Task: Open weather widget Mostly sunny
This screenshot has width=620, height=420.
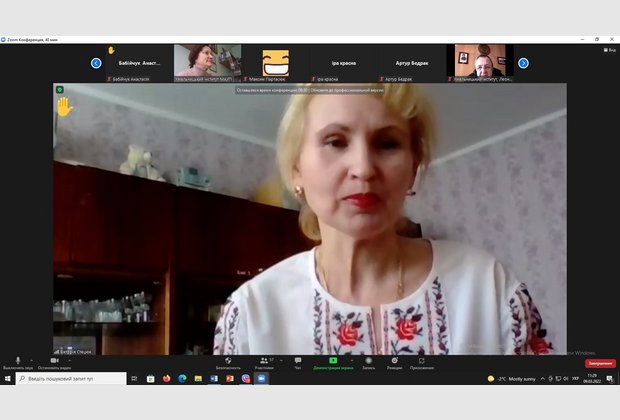Action: click(x=512, y=379)
